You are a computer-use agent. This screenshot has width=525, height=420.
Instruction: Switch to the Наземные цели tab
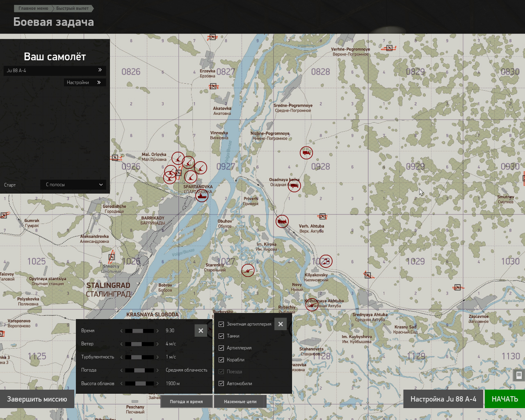coord(240,402)
